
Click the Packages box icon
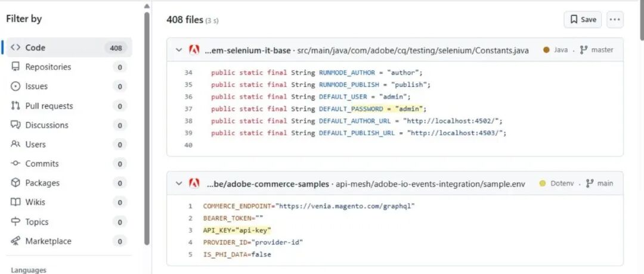click(x=16, y=182)
